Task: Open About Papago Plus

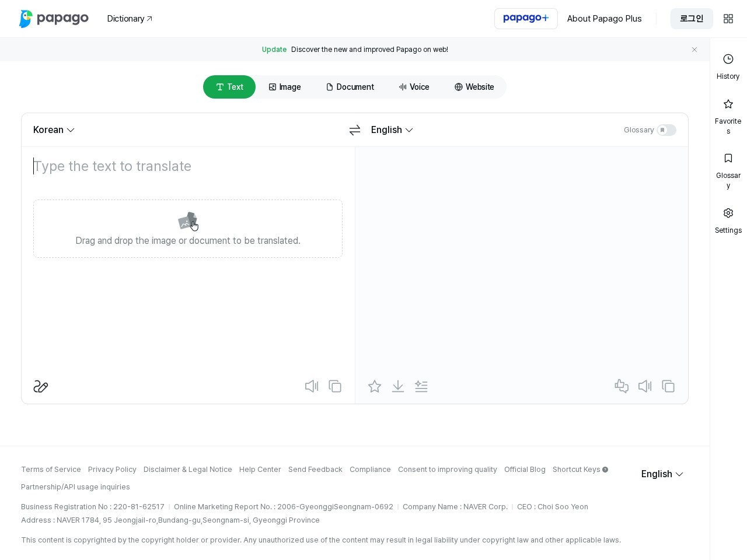Action: coord(605,19)
